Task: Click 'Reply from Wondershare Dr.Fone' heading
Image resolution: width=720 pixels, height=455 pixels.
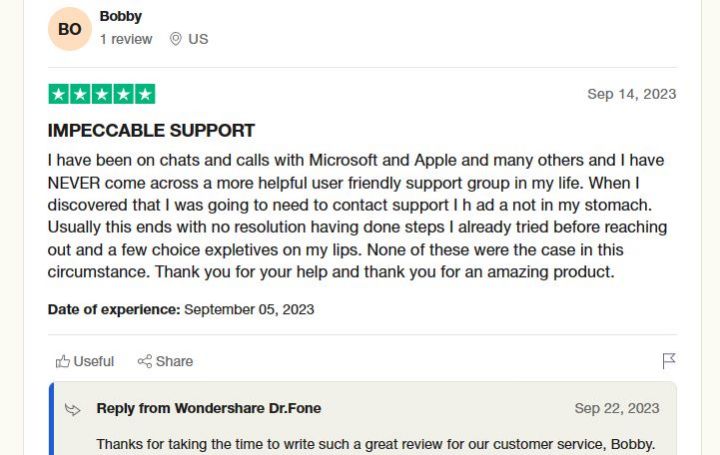Action: 208,408
